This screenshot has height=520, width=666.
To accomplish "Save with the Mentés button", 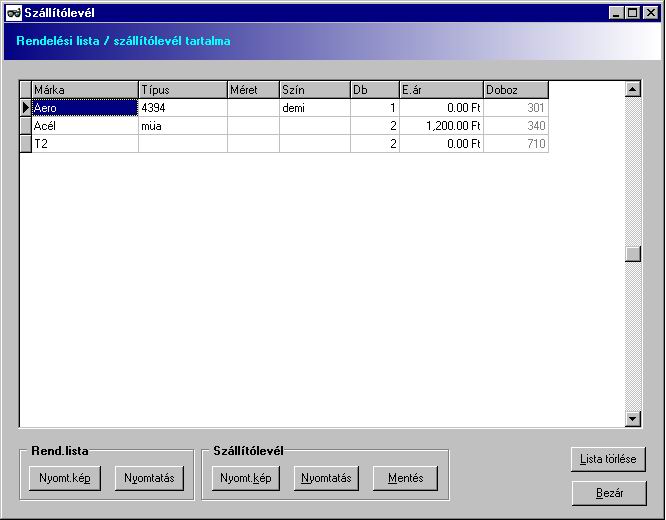I will pyautogui.click(x=405, y=478).
